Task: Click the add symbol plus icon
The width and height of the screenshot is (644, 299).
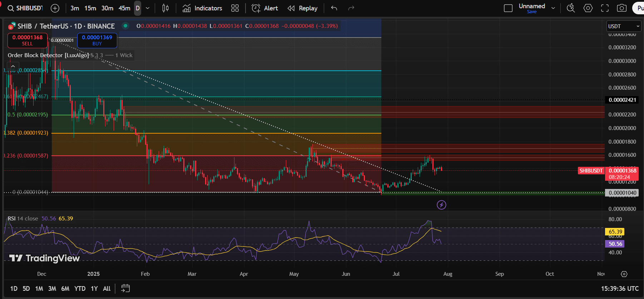Action: pos(55,8)
